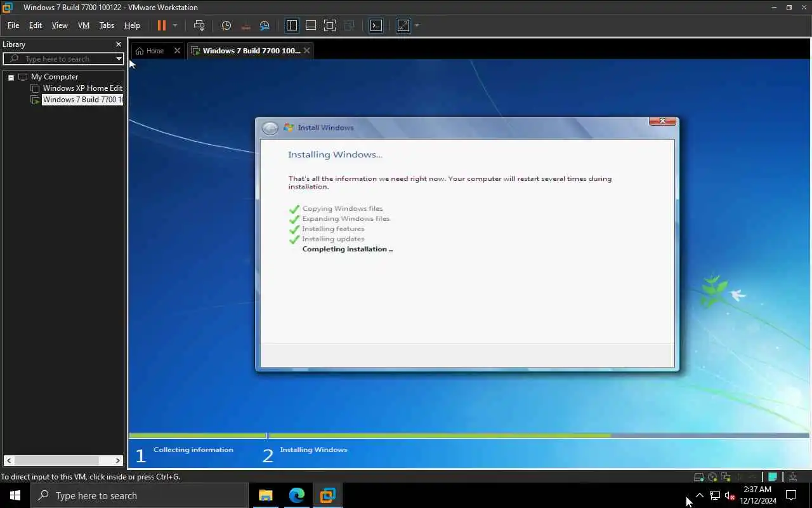Screen dimensions: 812x508
Task: Click the Install Windows back arrow
Action: [x=270, y=128]
